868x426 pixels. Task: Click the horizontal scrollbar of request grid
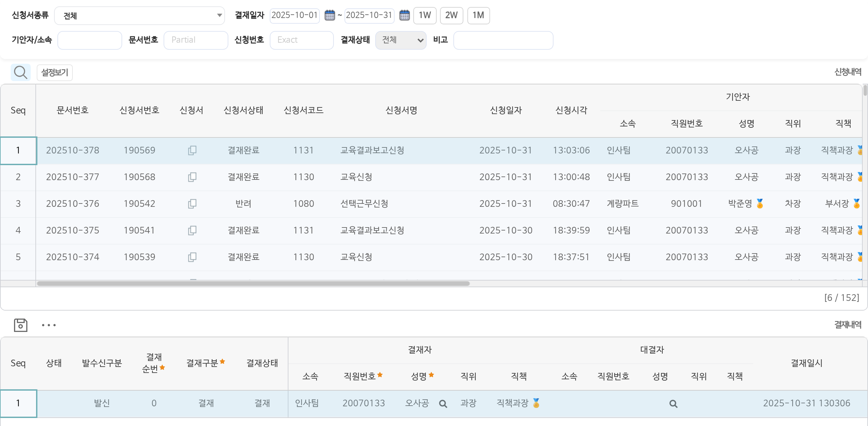point(253,284)
